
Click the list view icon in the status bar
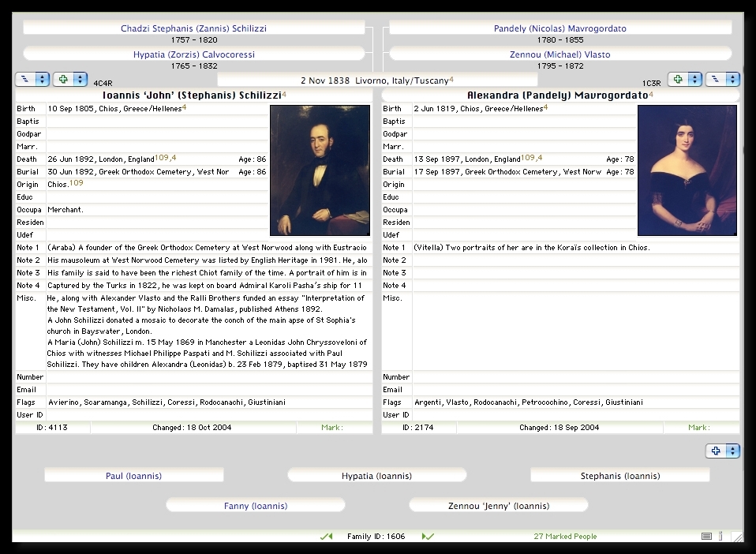(x=707, y=537)
